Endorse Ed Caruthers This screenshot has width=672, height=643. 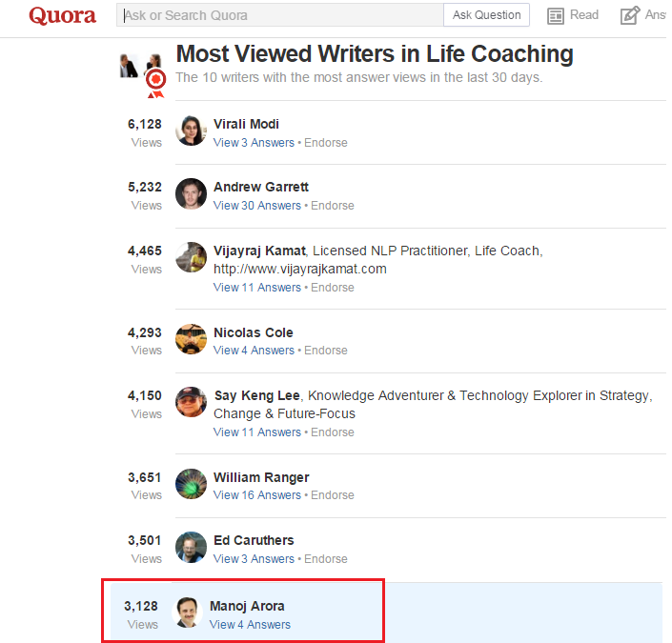pyautogui.click(x=326, y=559)
